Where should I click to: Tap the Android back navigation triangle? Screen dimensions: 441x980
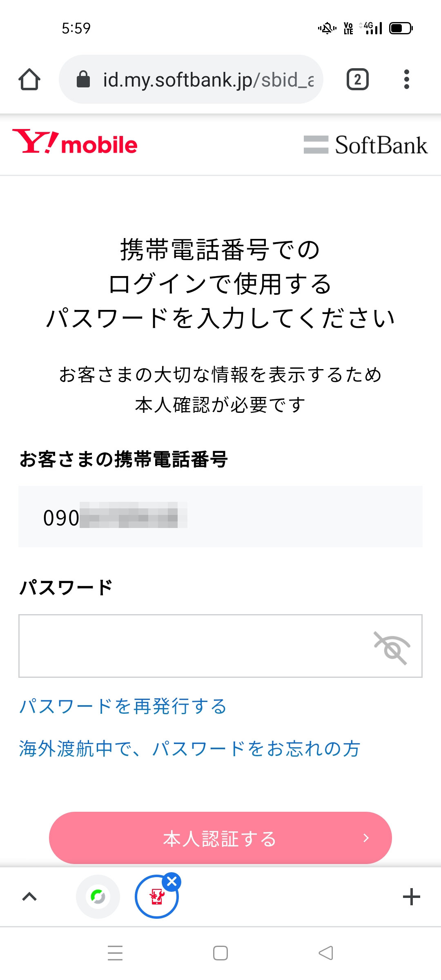[326, 953]
